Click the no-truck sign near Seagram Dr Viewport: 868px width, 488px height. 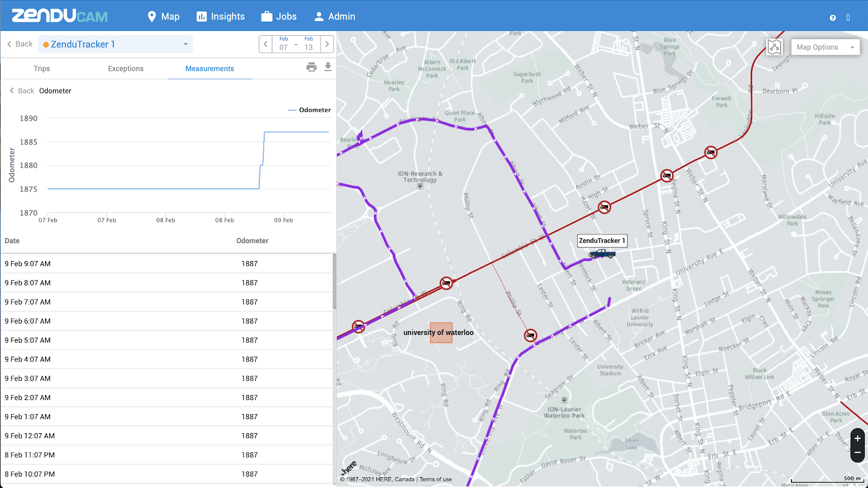531,335
